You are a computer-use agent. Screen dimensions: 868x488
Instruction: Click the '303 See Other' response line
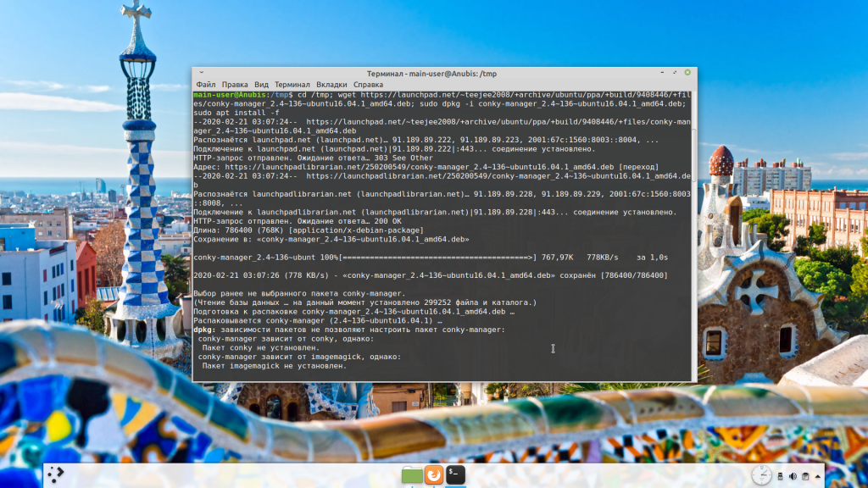pyautogui.click(x=313, y=158)
